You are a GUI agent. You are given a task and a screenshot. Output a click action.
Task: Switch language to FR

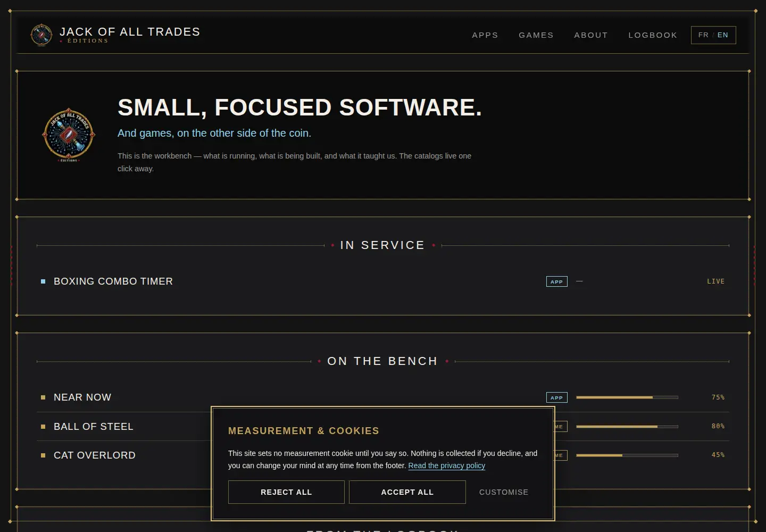point(703,35)
